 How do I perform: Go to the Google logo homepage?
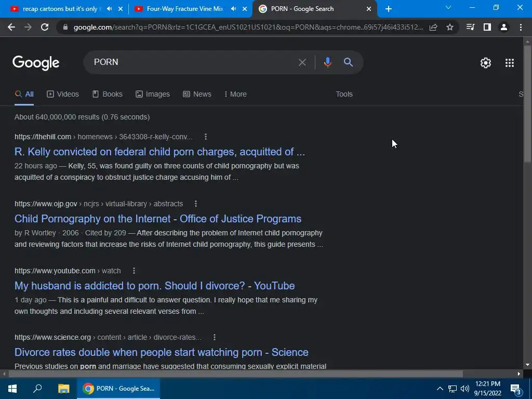(36, 63)
